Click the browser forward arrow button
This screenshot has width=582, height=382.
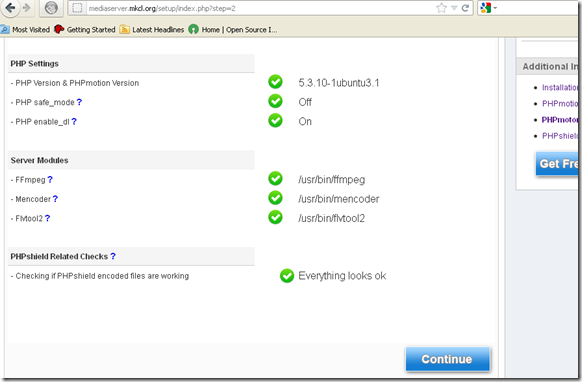click(27, 7)
